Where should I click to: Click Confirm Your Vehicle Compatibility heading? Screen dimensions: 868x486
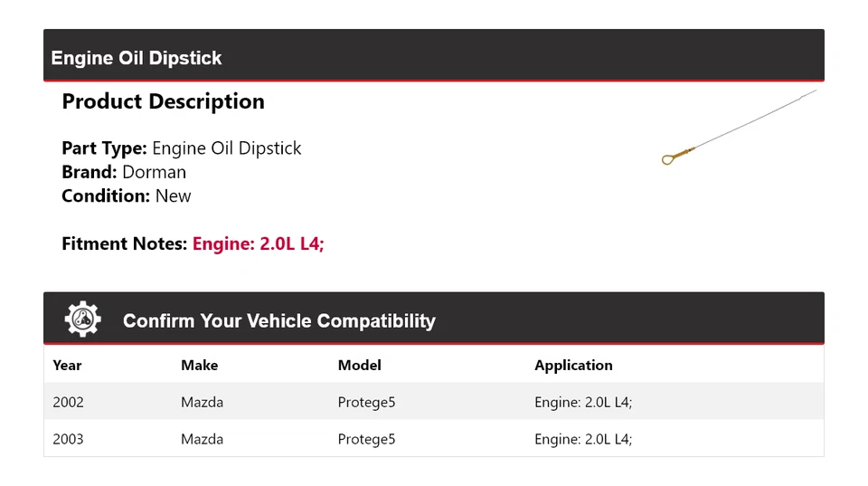[278, 321]
